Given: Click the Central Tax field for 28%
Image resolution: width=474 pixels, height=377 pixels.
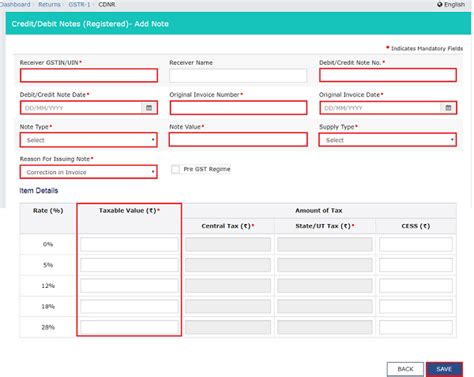Looking at the screenshot, I should pos(228,327).
